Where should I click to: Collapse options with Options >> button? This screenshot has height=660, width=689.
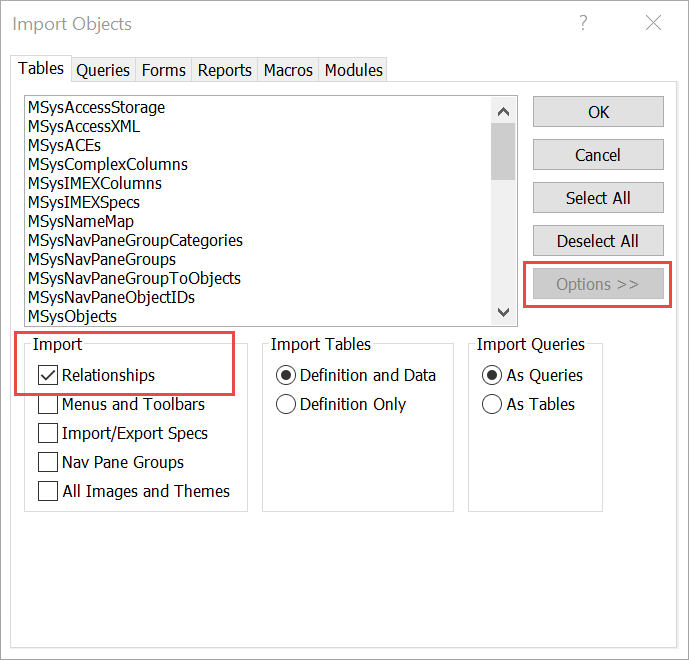click(x=598, y=284)
